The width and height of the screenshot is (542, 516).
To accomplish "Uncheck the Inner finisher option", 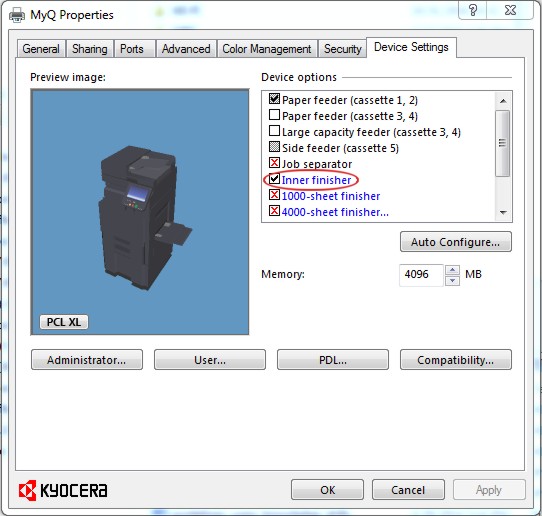I will pos(274,179).
